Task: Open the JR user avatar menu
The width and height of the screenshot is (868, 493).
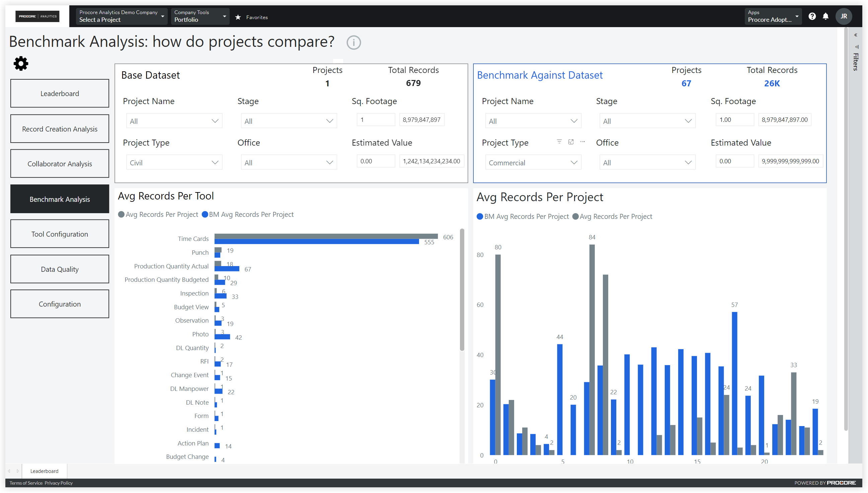Action: coord(844,16)
